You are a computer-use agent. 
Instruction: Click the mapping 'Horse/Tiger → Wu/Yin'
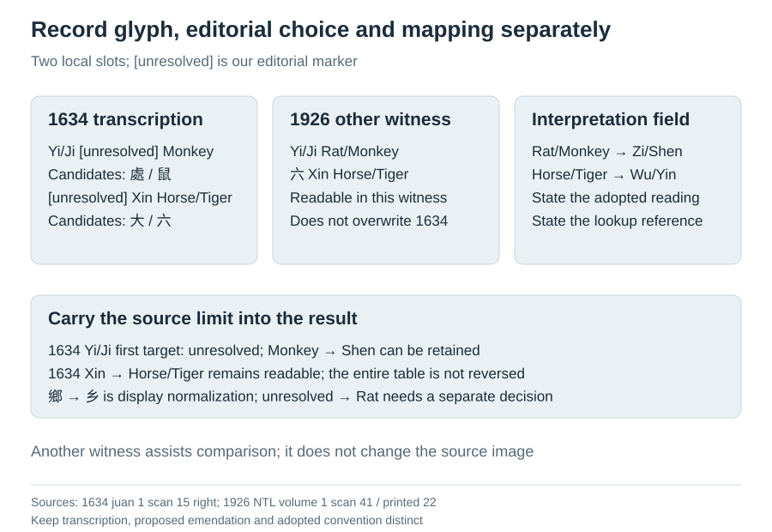604,174
